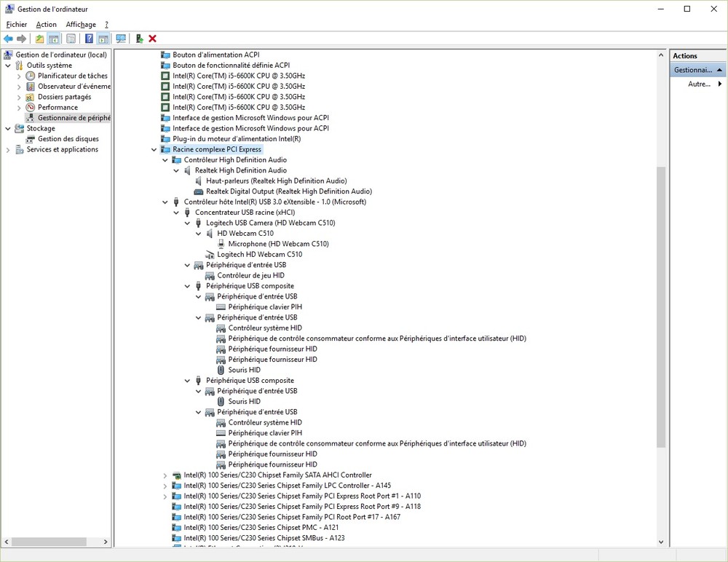The width and height of the screenshot is (728, 562).
Task: Collapse Logitech USB Camera node
Action: coord(187,223)
